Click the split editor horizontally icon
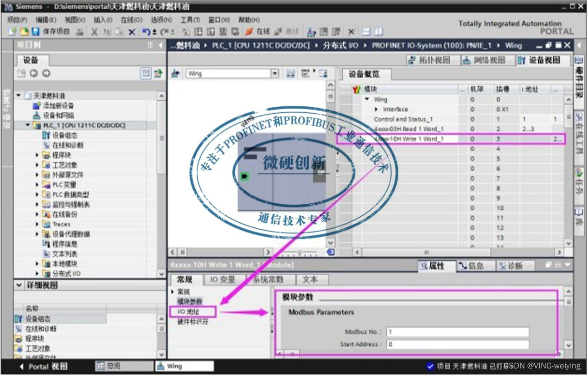 pyautogui.click(x=366, y=32)
